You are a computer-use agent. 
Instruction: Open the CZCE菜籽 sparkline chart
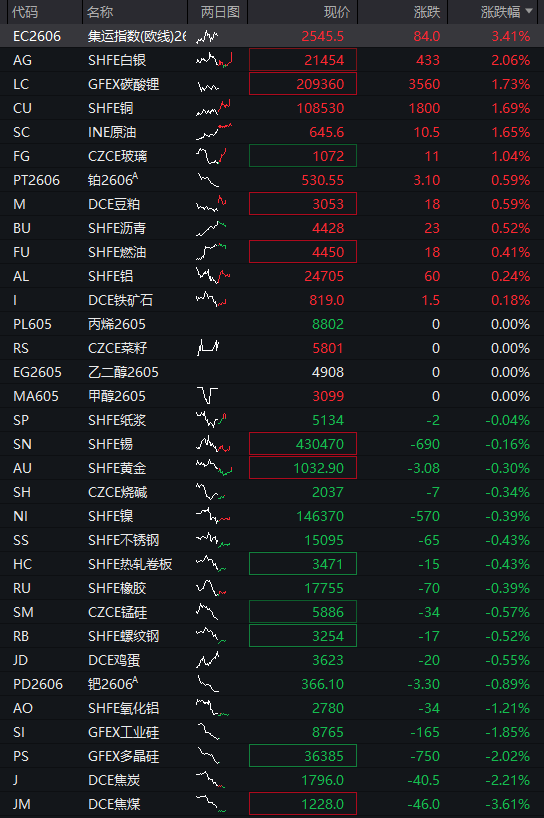[208, 348]
